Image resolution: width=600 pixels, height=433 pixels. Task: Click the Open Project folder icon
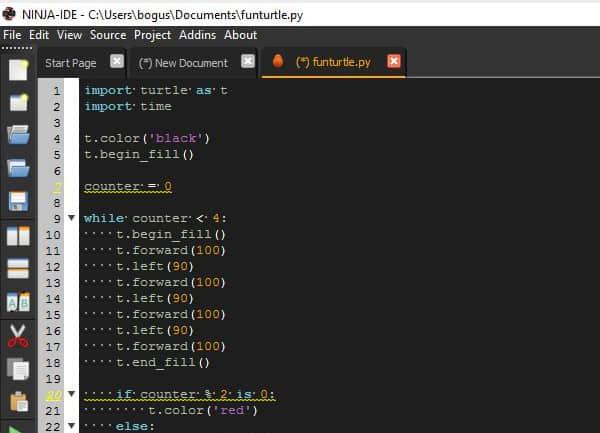[18, 168]
